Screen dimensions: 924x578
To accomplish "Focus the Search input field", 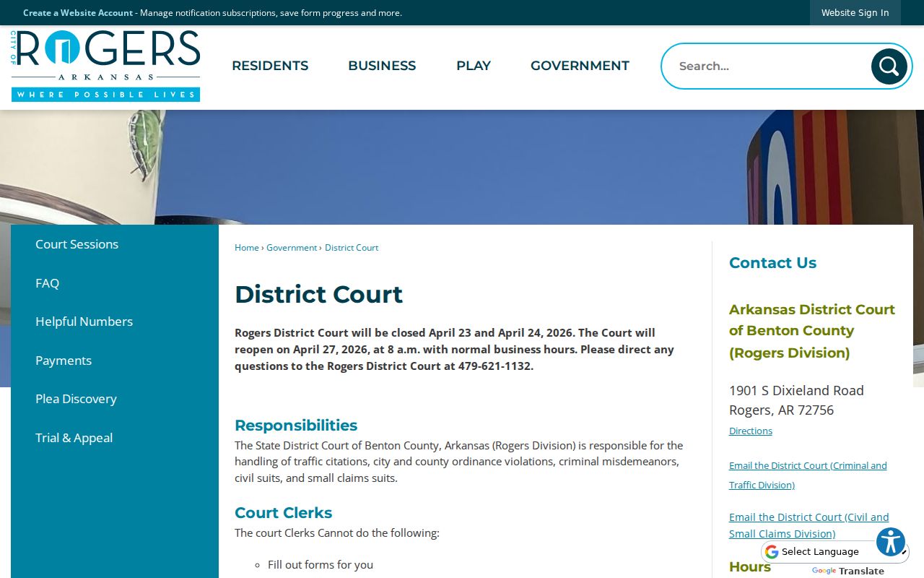I will point(771,66).
